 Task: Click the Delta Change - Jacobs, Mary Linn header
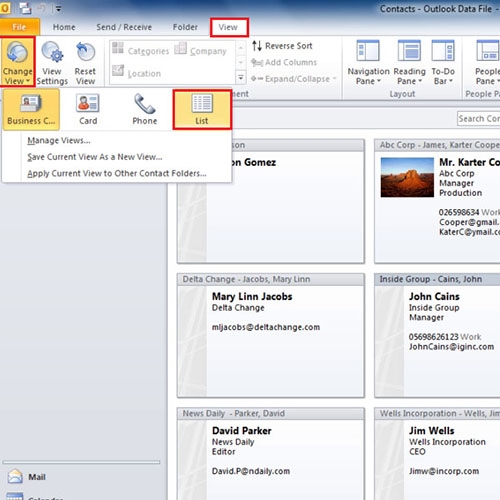pyautogui.click(x=271, y=279)
